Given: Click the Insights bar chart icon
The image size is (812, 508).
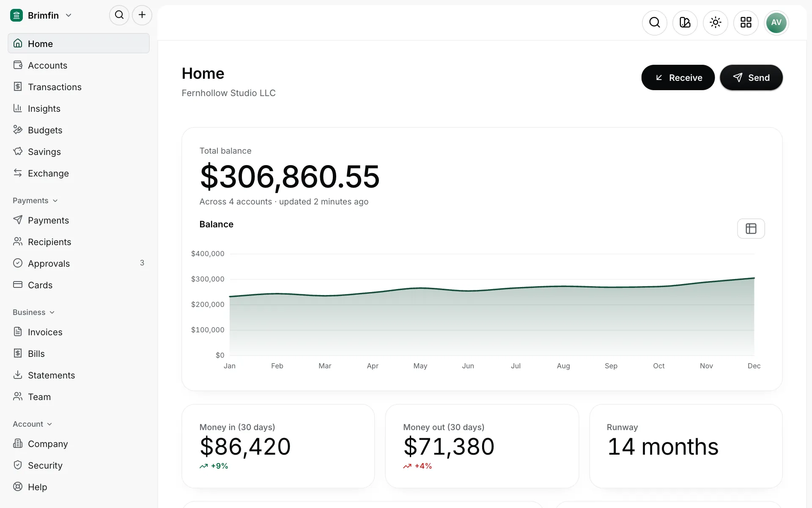Looking at the screenshot, I should pos(18,108).
